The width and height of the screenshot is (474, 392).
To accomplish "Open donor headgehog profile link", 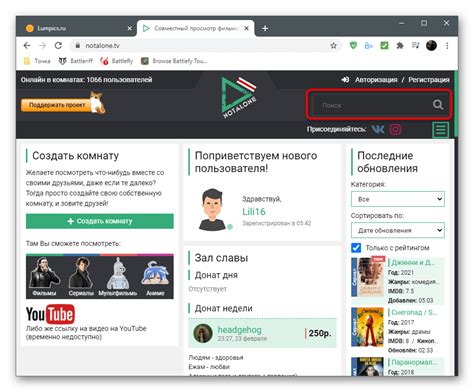I will (239, 330).
